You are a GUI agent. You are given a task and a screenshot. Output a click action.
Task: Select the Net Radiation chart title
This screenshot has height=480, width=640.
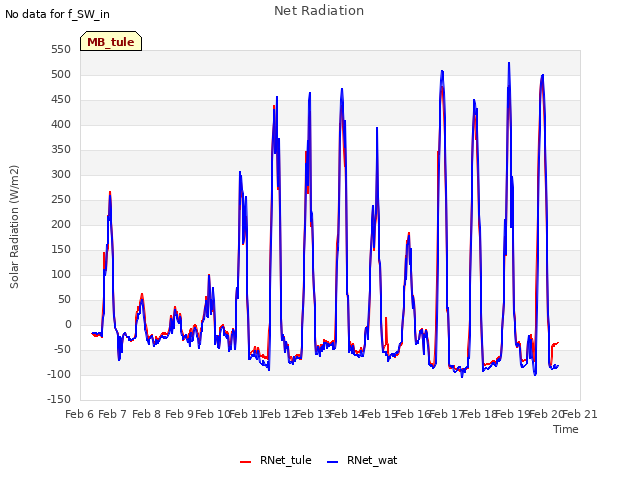coord(319,11)
